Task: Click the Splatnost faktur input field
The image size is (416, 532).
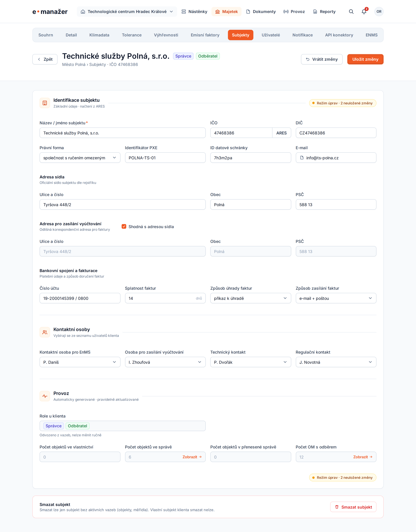Action: tap(165, 298)
